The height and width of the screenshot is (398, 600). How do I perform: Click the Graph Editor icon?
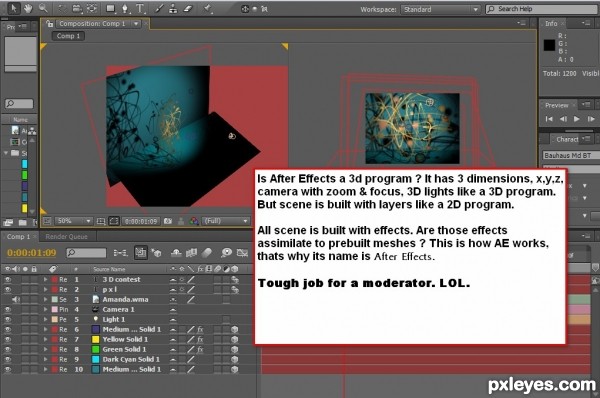(x=242, y=253)
